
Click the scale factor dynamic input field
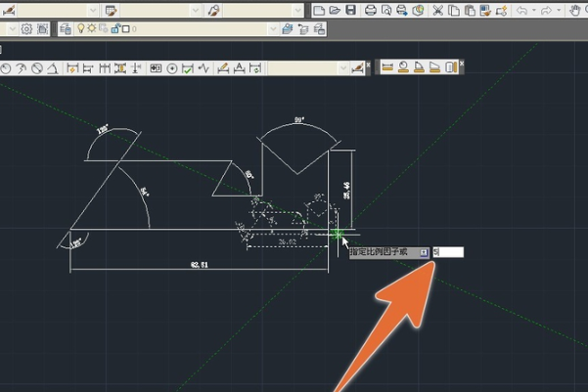[448, 252]
